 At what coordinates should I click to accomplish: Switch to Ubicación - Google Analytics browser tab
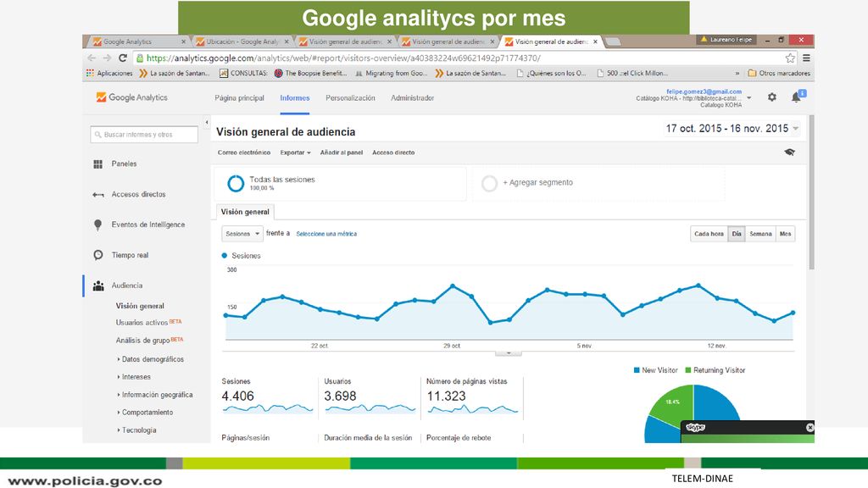(242, 42)
